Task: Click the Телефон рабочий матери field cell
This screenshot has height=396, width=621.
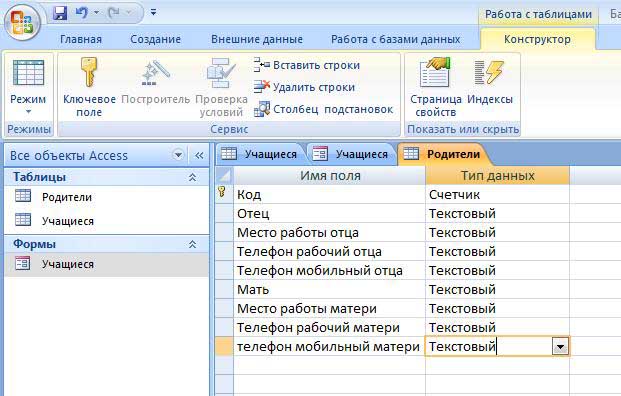Action: pos(330,327)
